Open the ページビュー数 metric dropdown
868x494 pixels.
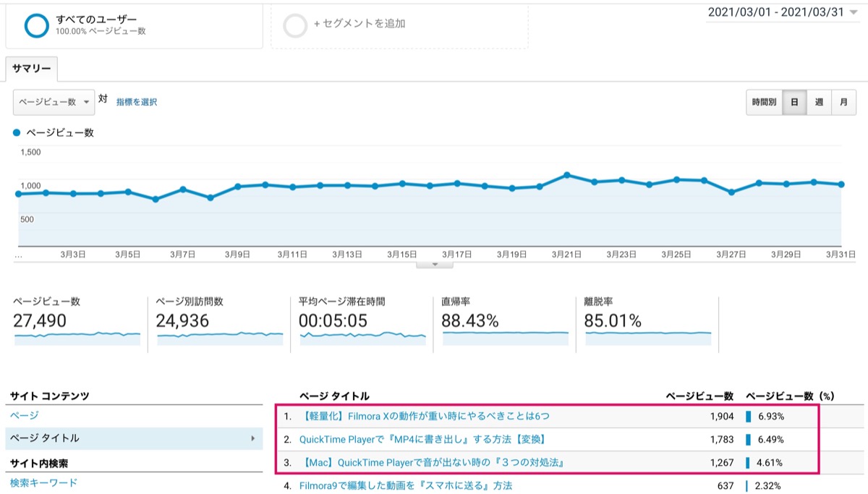coord(54,102)
